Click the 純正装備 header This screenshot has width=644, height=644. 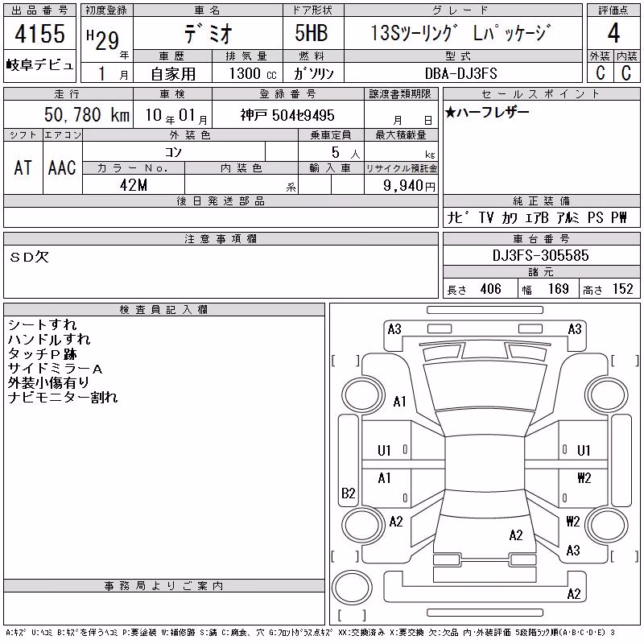[x=541, y=200]
